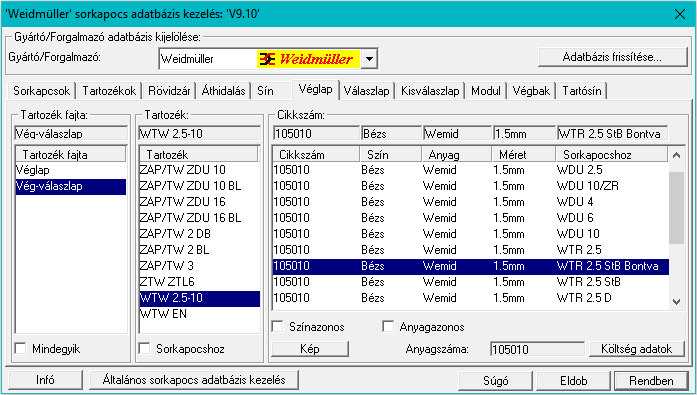Click the Infó button
This screenshot has height=395, width=697.
click(x=45, y=380)
